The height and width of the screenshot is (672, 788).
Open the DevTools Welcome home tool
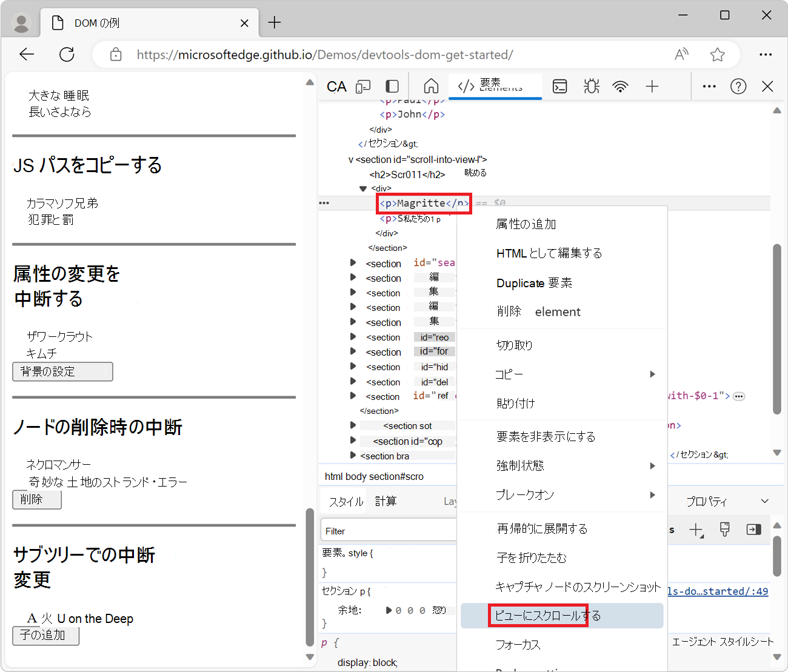431,86
